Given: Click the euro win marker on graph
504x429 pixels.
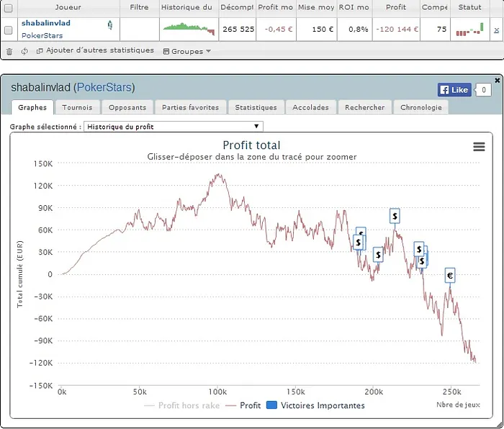Looking at the screenshot, I should [x=450, y=275].
